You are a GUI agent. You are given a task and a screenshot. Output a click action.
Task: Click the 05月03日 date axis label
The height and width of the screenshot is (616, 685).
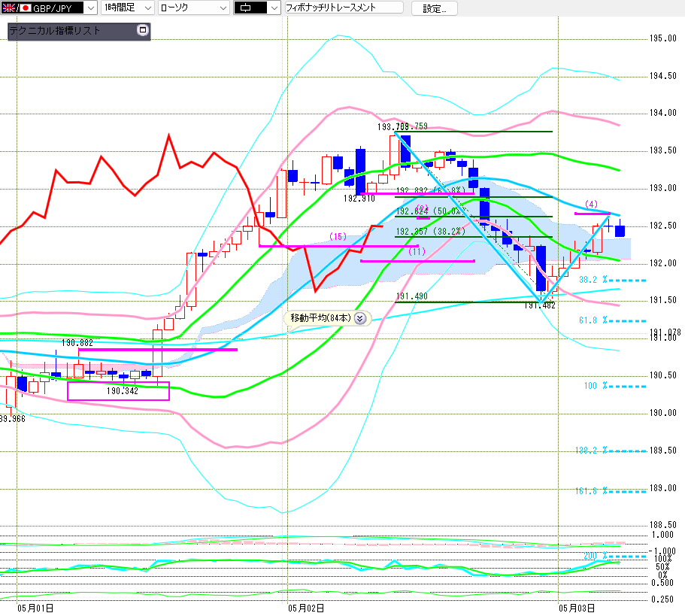[577, 608]
